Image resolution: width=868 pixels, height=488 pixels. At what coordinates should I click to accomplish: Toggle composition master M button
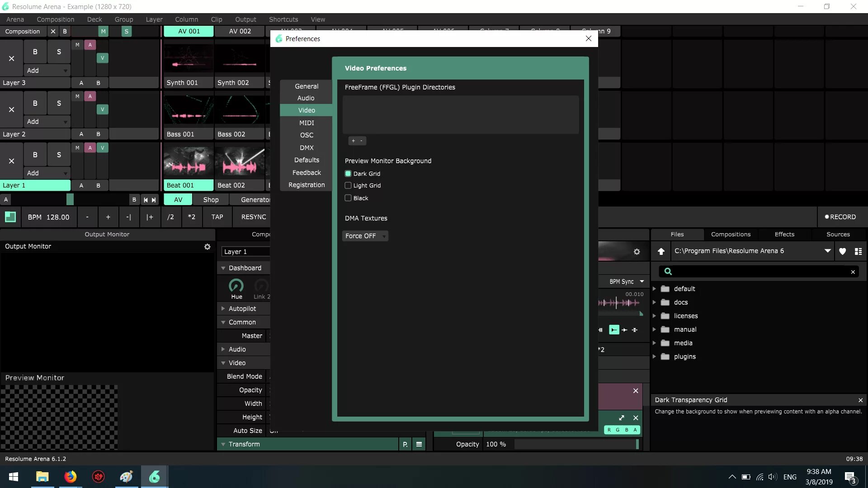coord(103,31)
